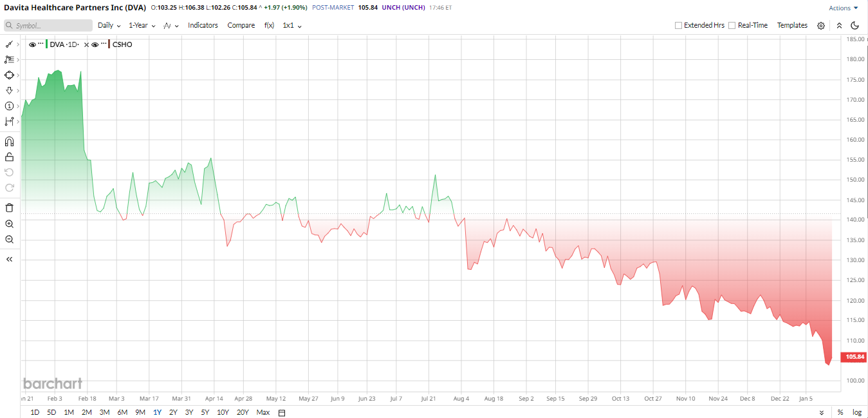The height and width of the screenshot is (418, 868).
Task: Select the 5Y time range
Action: click(205, 412)
